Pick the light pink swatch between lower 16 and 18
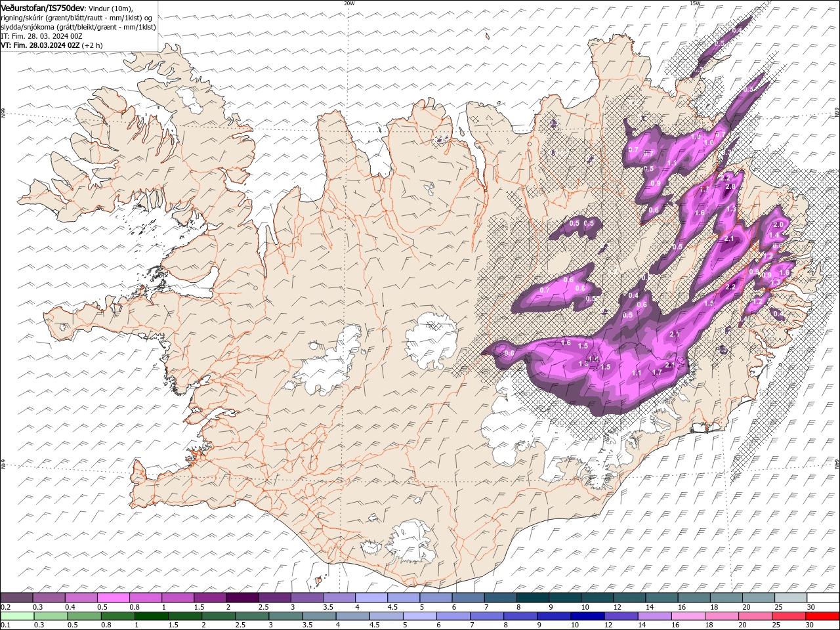Image resolution: width=840 pixels, height=630 pixels. click(688, 616)
